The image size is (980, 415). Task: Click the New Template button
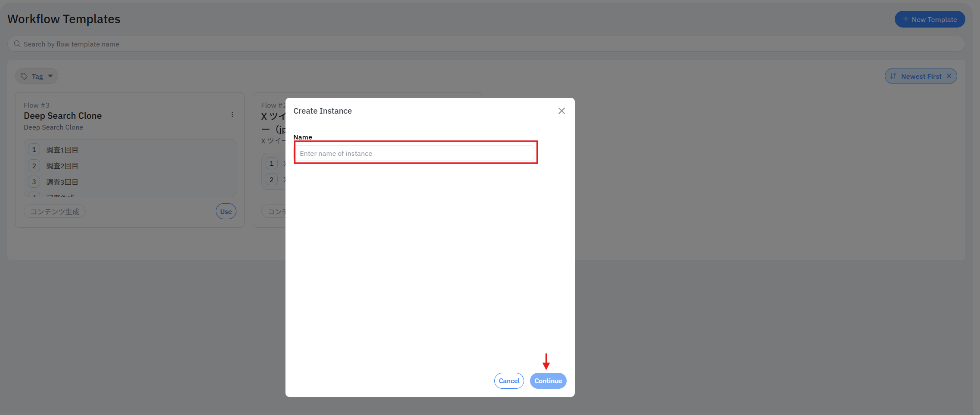930,19
